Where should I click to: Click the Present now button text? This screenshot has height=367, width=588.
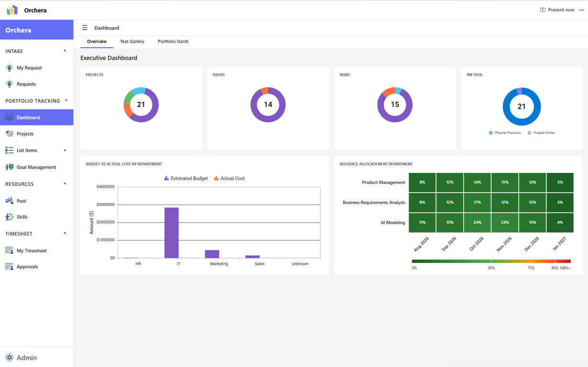coord(561,10)
